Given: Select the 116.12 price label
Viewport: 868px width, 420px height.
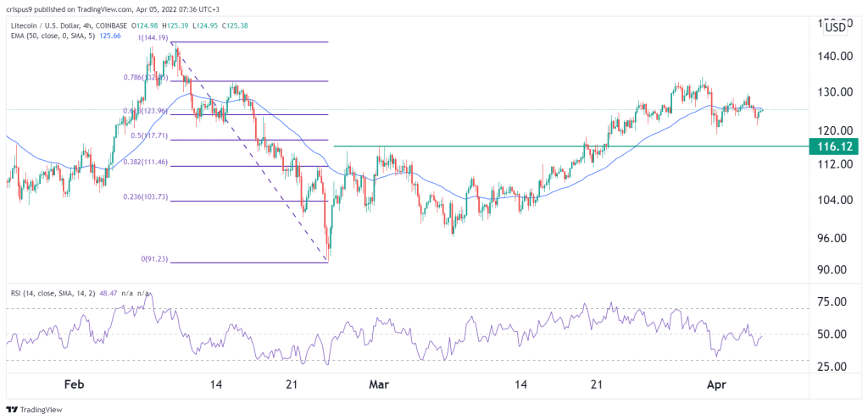Looking at the screenshot, I should (x=833, y=146).
